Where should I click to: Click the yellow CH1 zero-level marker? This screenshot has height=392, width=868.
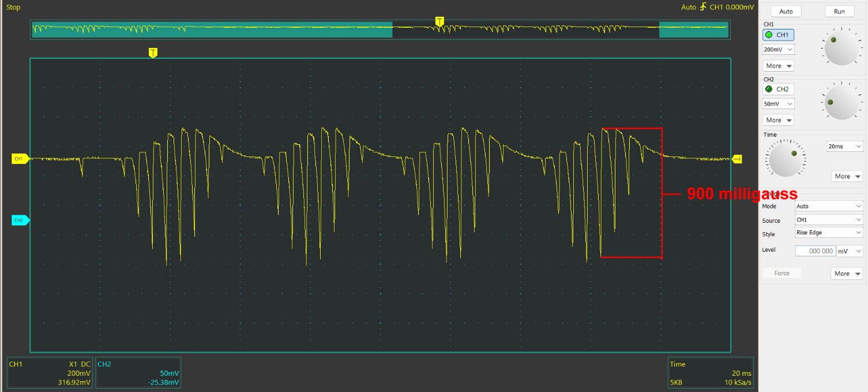click(x=21, y=158)
